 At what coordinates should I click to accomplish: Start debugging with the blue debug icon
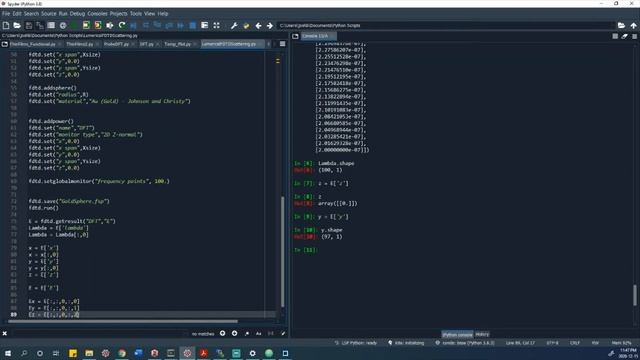(x=133, y=25)
